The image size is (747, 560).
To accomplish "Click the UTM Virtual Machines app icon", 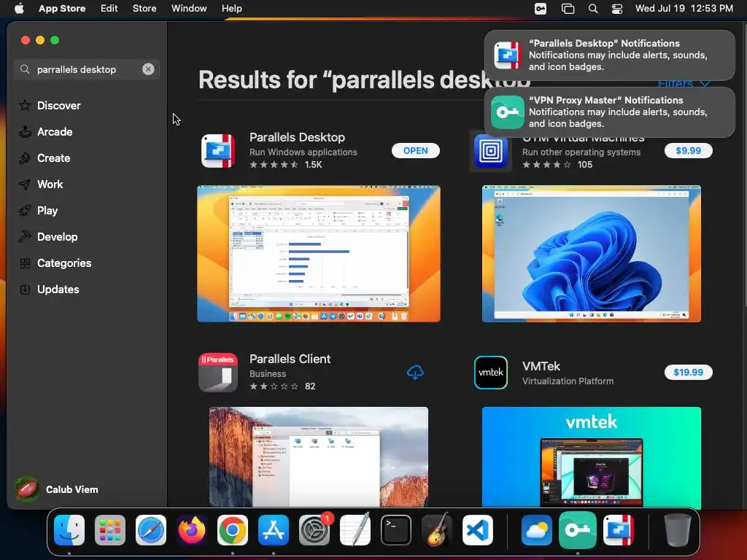I will tap(491, 151).
